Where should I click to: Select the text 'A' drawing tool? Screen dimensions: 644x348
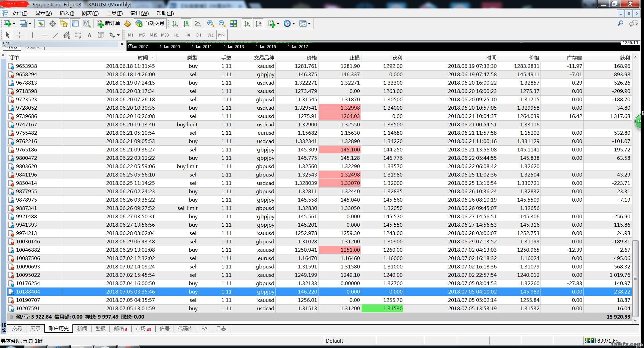(89, 35)
